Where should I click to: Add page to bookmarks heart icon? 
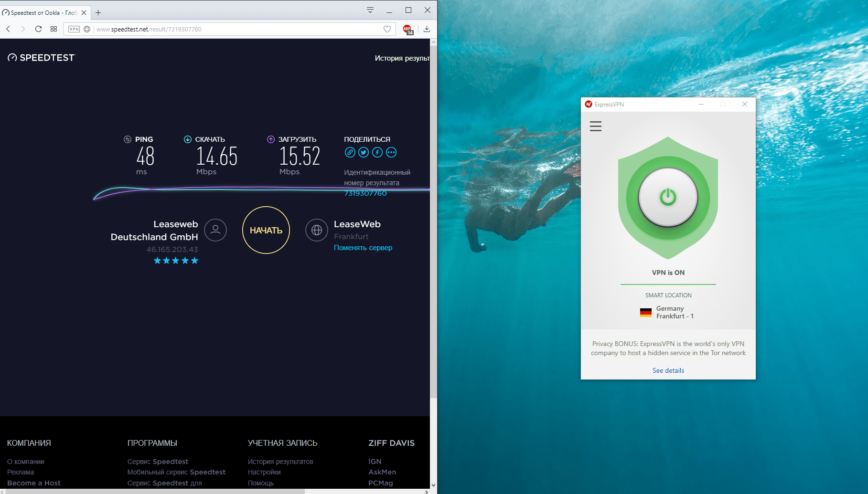point(387,30)
